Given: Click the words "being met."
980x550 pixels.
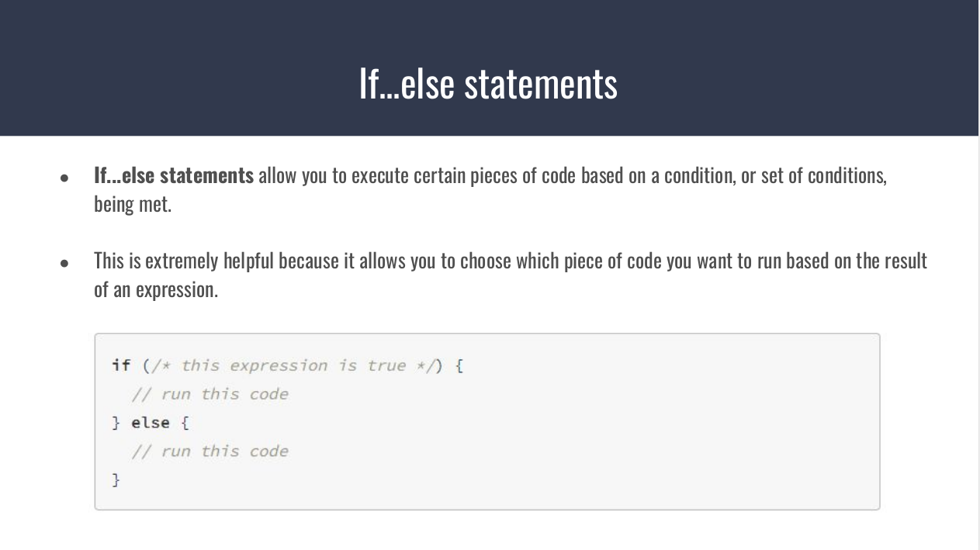Looking at the screenshot, I should pos(132,206).
